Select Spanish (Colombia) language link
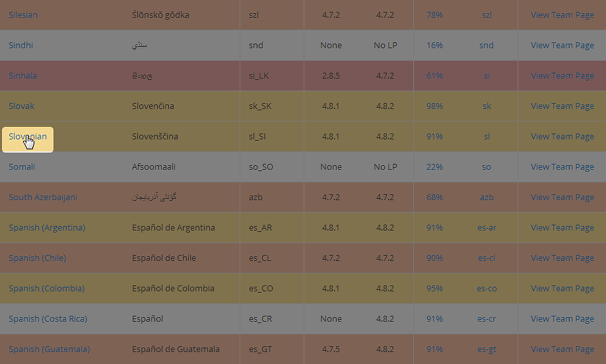 [46, 288]
